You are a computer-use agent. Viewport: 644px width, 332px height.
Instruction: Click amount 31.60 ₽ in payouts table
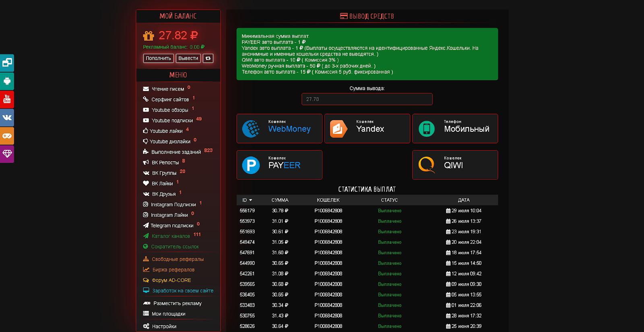(280, 253)
